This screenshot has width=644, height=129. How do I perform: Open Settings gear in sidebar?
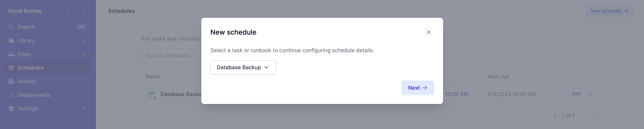(11, 108)
